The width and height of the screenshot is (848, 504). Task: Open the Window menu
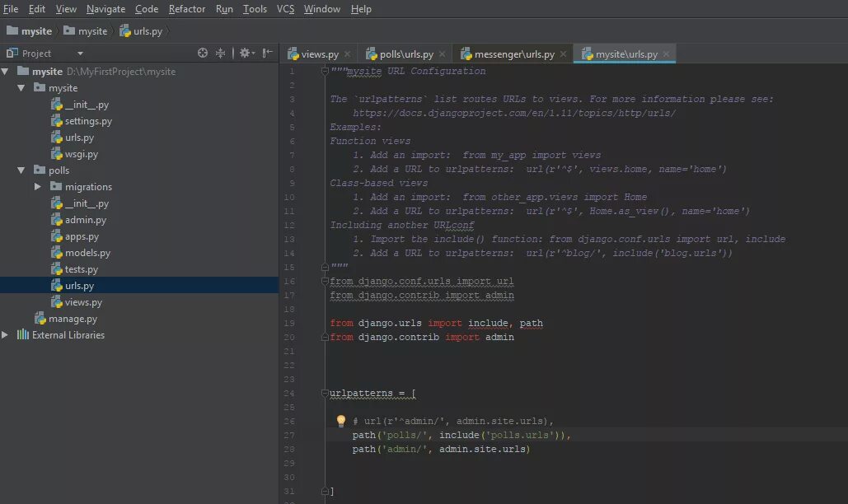point(321,9)
